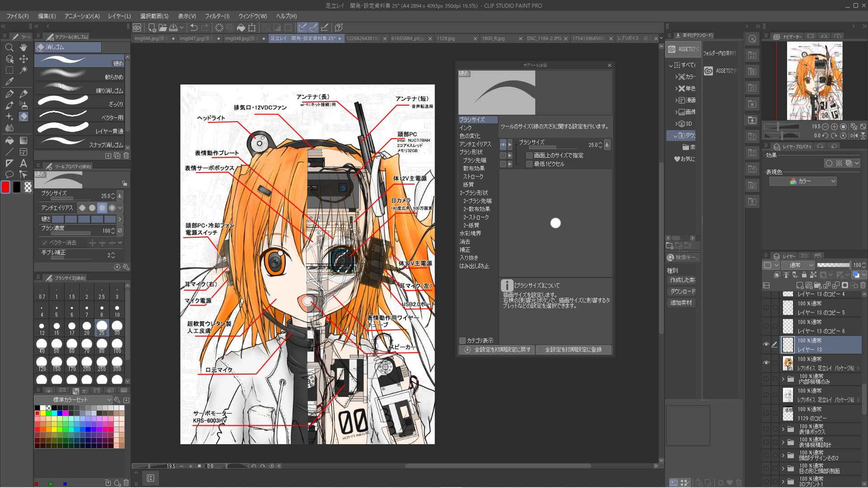Show the 1129 のコピー layer
This screenshot has height=488, width=868.
click(x=766, y=413)
